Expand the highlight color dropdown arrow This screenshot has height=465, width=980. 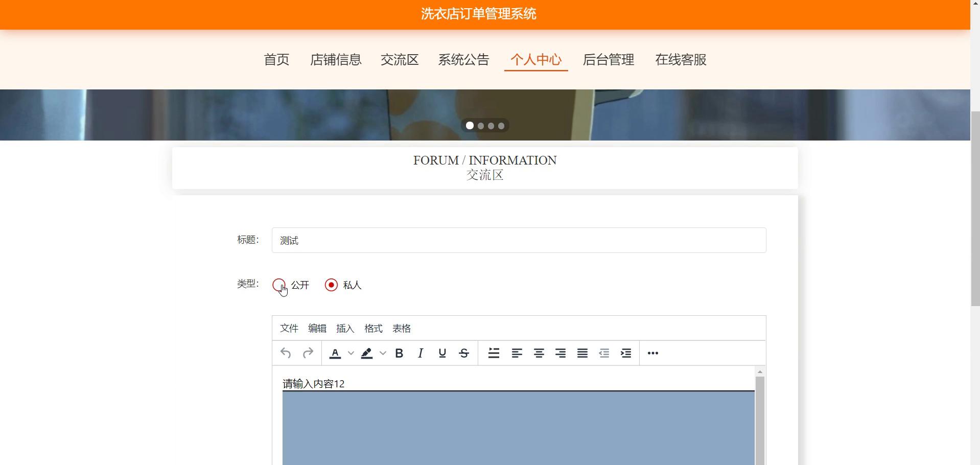[383, 353]
